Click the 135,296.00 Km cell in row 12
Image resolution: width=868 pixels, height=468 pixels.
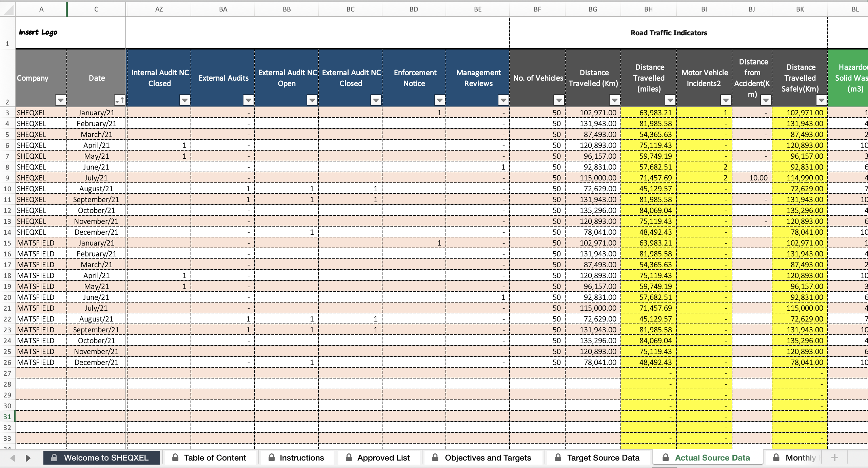(x=593, y=210)
